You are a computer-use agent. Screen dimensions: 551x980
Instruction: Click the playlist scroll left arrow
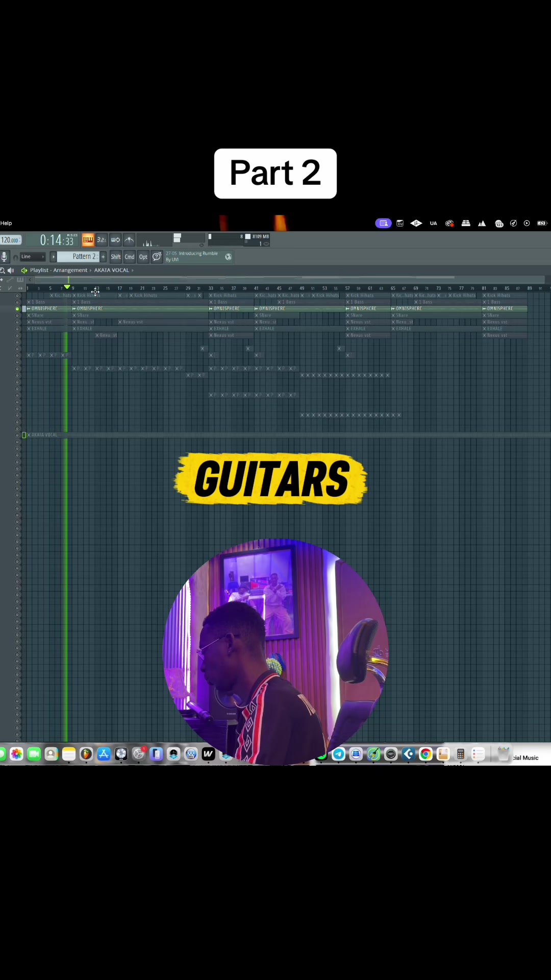pyautogui.click(x=30, y=279)
